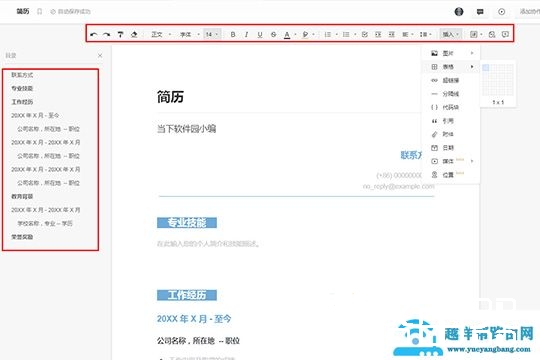This screenshot has height=360, width=540.
Task: Select the highlighted 1x1 table grid cell
Action: [x=486, y=67]
